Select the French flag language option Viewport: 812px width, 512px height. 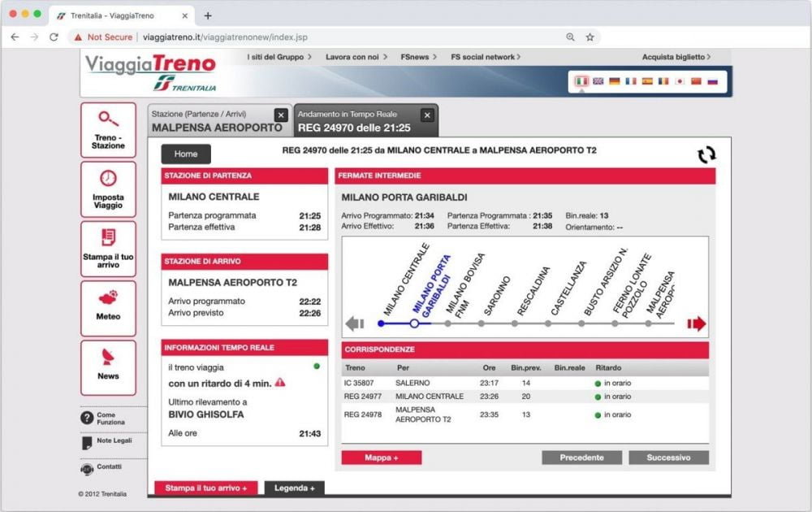631,81
